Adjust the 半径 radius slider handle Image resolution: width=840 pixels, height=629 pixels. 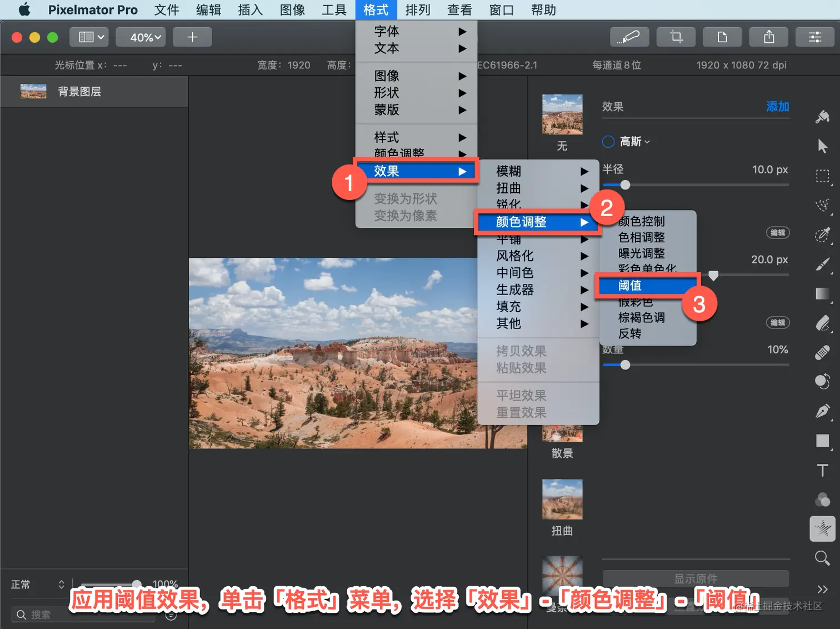point(625,185)
